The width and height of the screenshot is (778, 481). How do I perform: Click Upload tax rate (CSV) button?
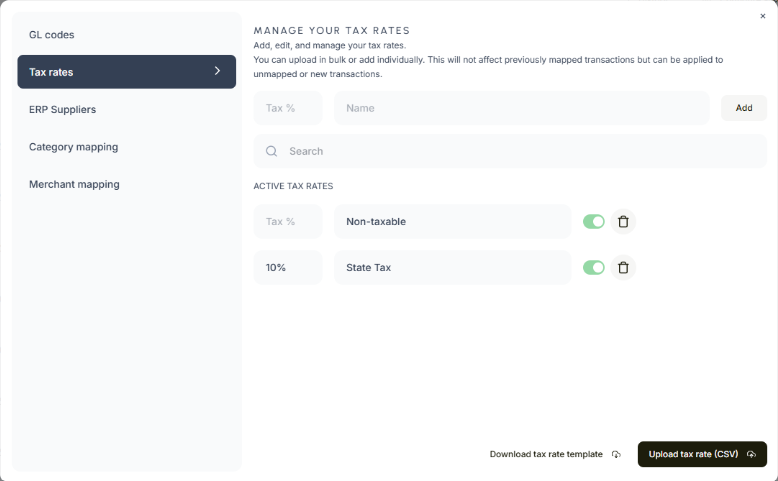click(701, 454)
